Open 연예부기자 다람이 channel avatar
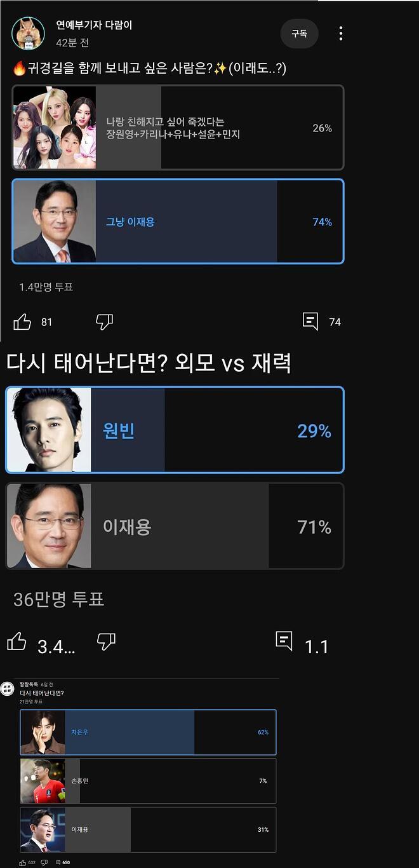The height and width of the screenshot is (868, 419). click(x=28, y=33)
